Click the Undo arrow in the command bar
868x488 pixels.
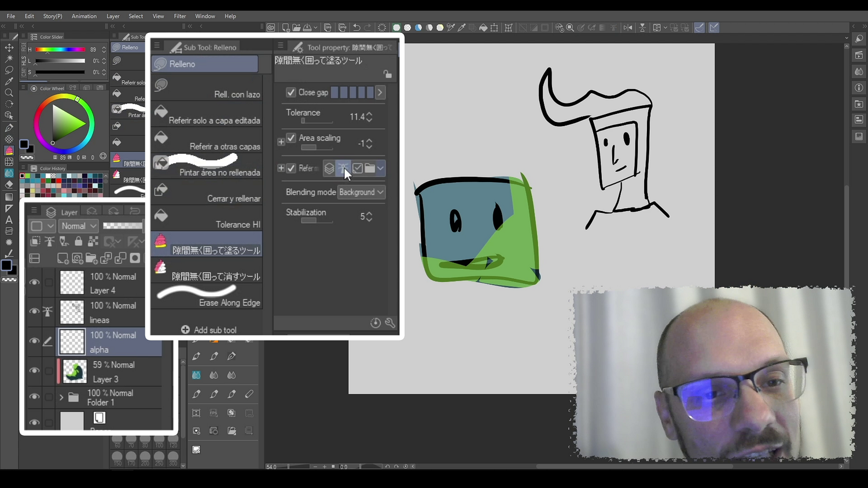click(x=356, y=28)
